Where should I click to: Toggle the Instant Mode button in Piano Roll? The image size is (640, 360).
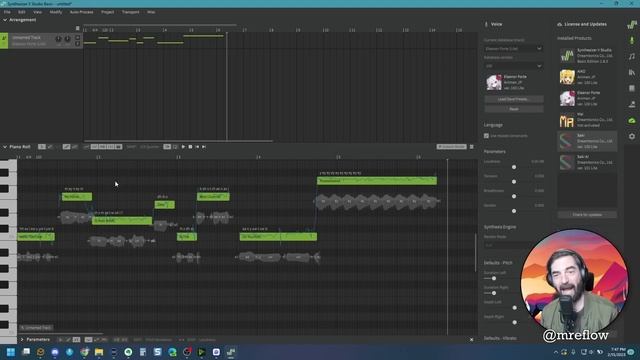[x=451, y=147]
